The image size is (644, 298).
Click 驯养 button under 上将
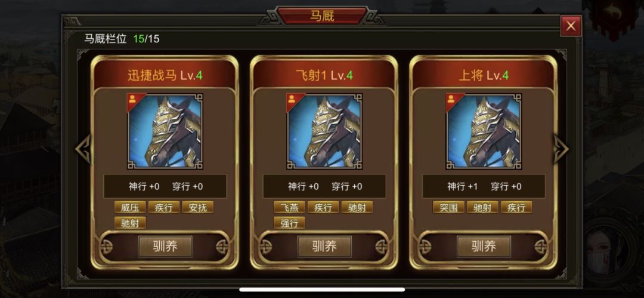coord(484,247)
